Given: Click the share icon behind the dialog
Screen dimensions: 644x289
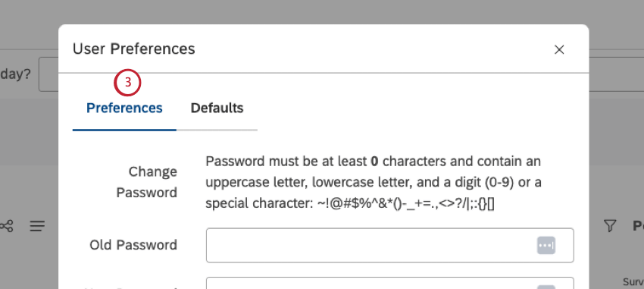Looking at the screenshot, I should click(6, 226).
